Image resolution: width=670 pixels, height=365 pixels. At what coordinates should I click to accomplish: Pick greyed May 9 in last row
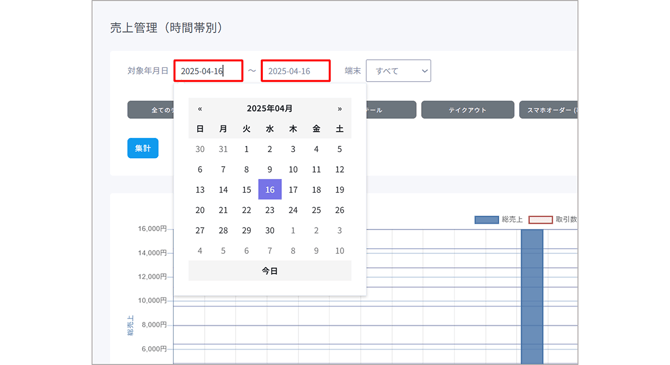click(x=316, y=251)
